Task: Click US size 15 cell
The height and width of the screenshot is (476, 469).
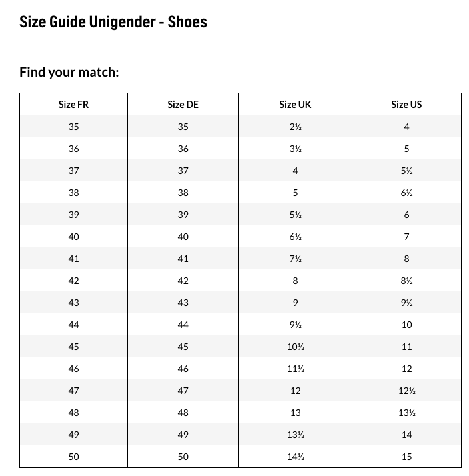Action: click(406, 457)
